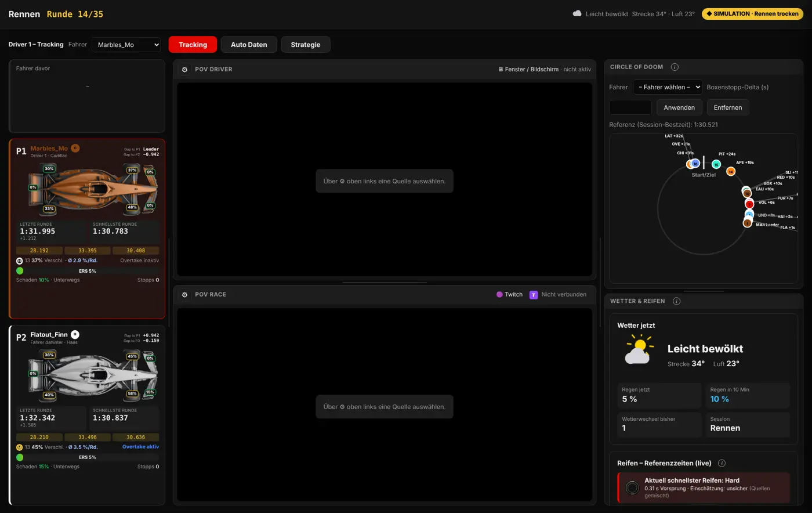812x513 pixels.
Task: Click Marbles_Mo's ERS 5% bar
Action: tap(87, 271)
